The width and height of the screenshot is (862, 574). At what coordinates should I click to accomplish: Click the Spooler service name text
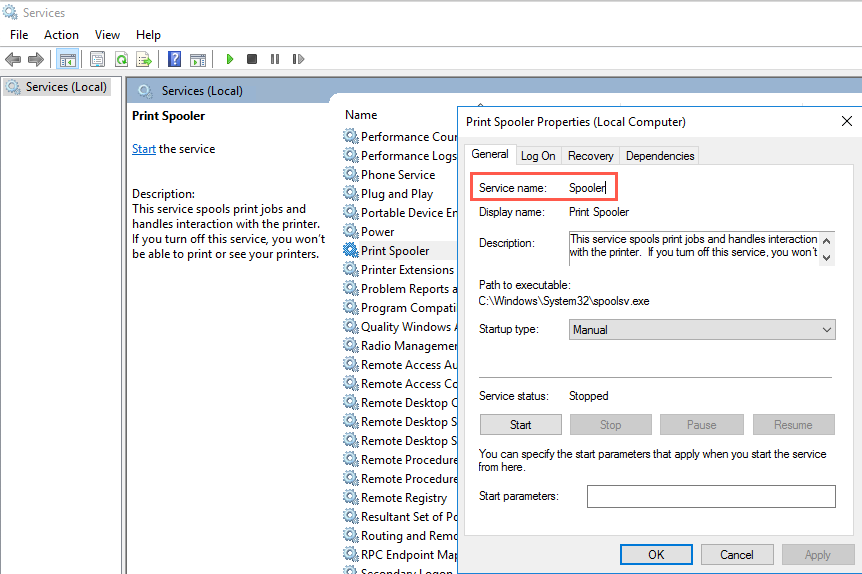(x=587, y=188)
